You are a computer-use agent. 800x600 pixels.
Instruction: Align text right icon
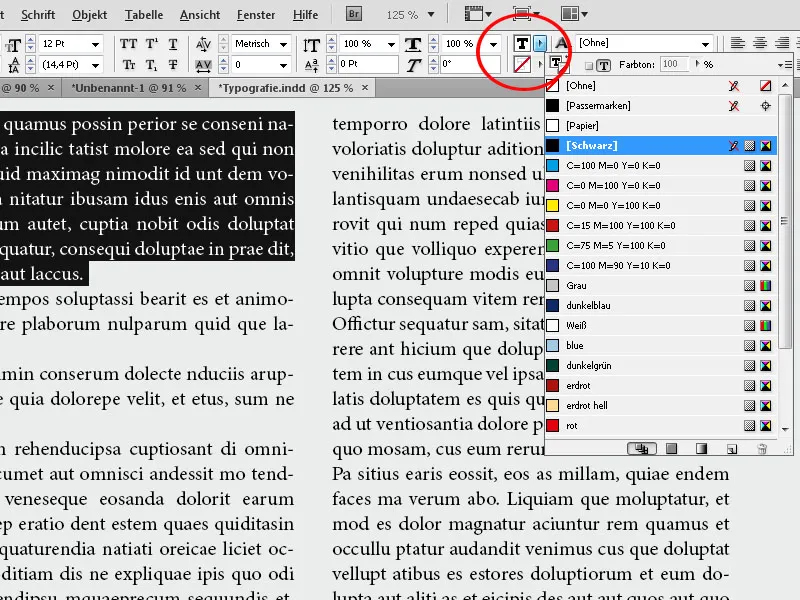(782, 43)
